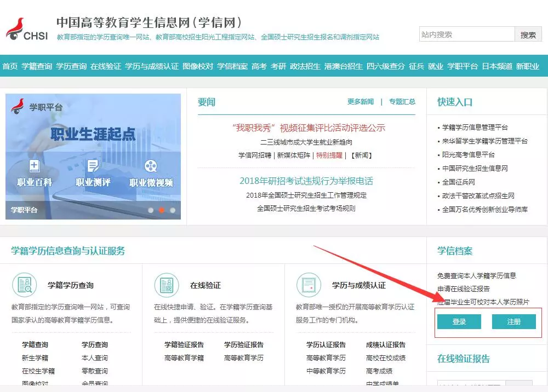
Task: Open 学职平台 in the navigation bar
Action: (463, 66)
